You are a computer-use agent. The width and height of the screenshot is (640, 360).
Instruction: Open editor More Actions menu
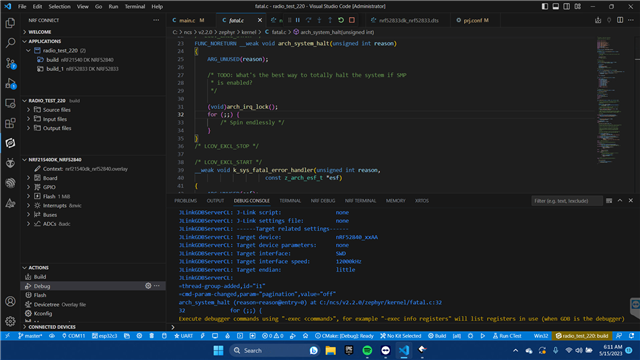tap(631, 20)
